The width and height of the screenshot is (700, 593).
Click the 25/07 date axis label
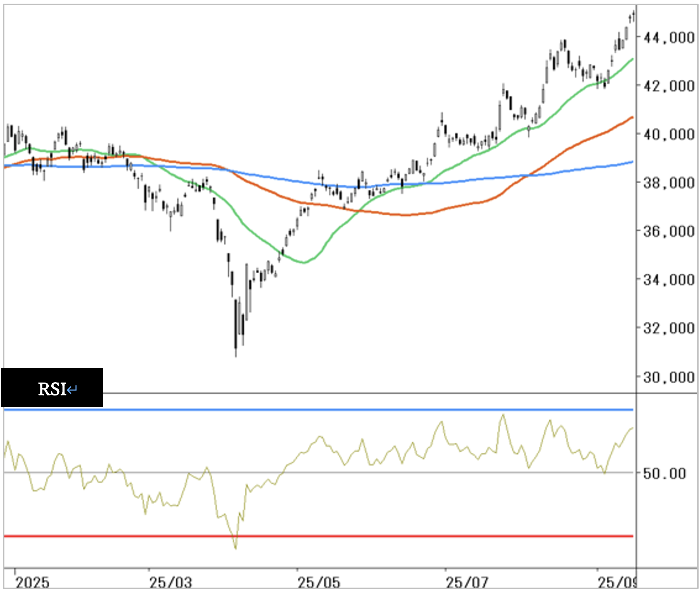coord(467,583)
